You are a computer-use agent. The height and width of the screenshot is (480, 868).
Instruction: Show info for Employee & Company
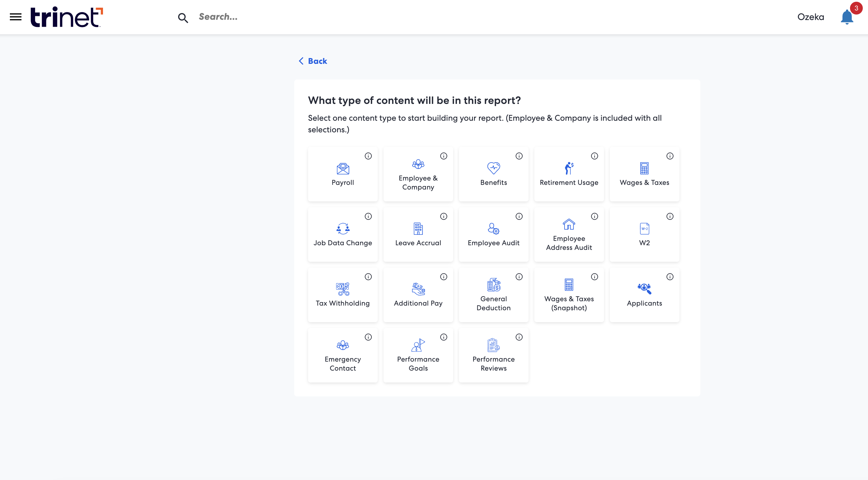[444, 156]
